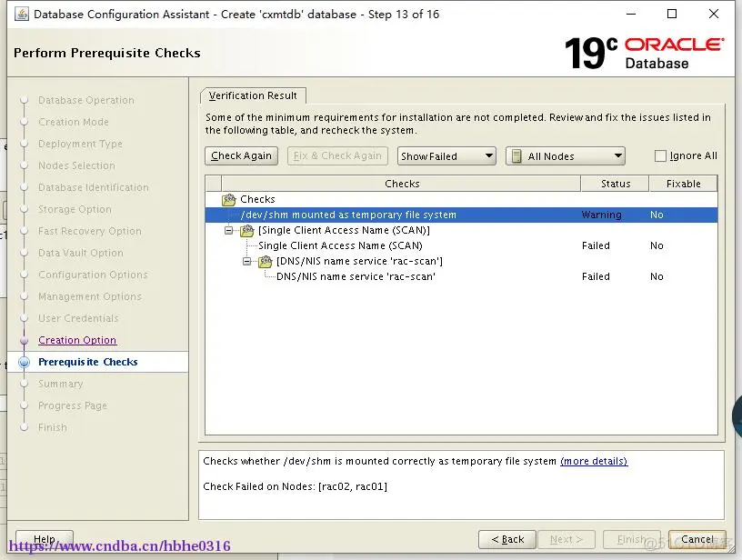Click the Progress Page step in sidebar
This screenshot has height=560, width=742.
coord(73,405)
